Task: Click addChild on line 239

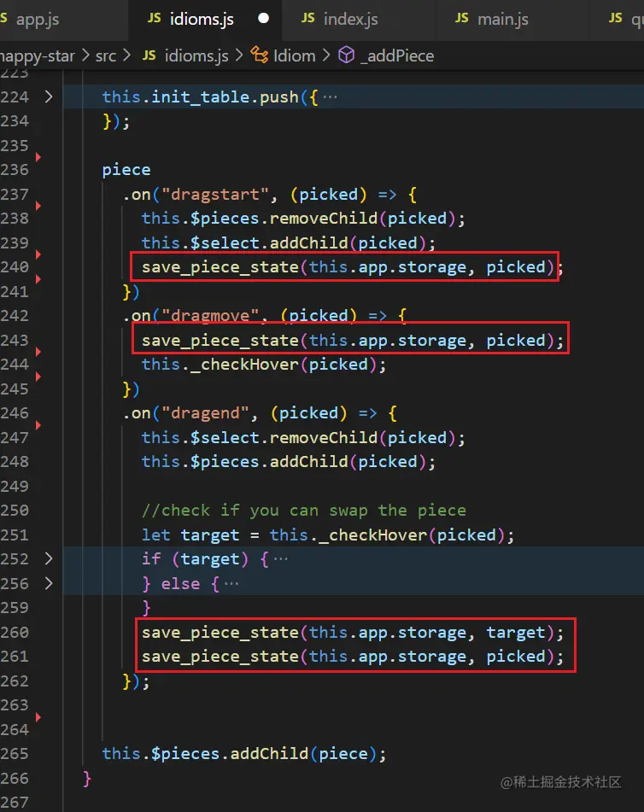Action: (309, 242)
